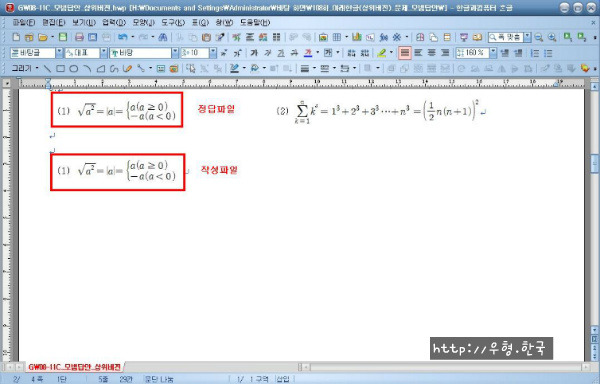Toggle Strikethrough formatting
This screenshot has height=384, width=600.
coord(294,53)
